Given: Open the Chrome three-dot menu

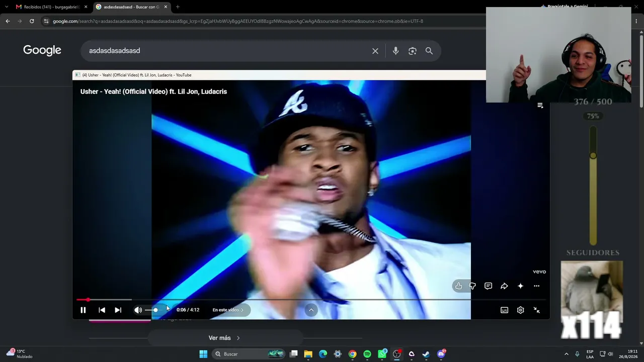Looking at the screenshot, I should pos(636,21).
